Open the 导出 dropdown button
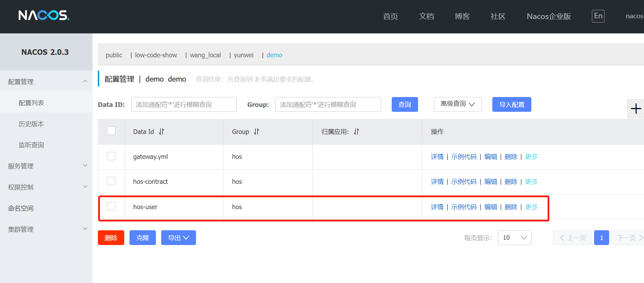Screen dimensions: 644x283 point(178,238)
